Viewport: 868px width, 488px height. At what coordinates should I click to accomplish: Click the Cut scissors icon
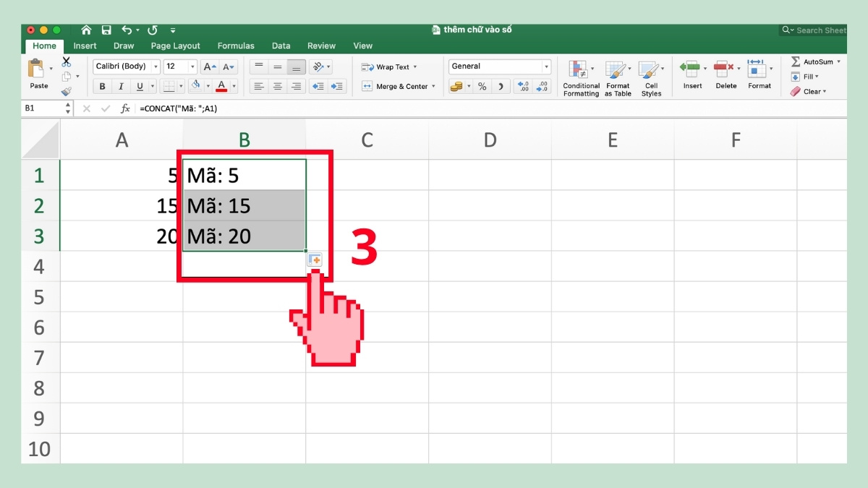[66, 61]
